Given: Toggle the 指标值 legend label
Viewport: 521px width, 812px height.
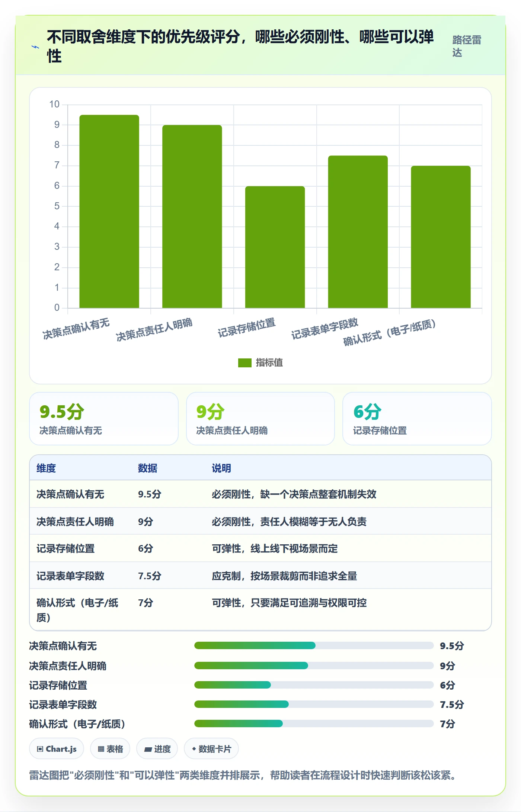Looking at the screenshot, I should (x=269, y=362).
